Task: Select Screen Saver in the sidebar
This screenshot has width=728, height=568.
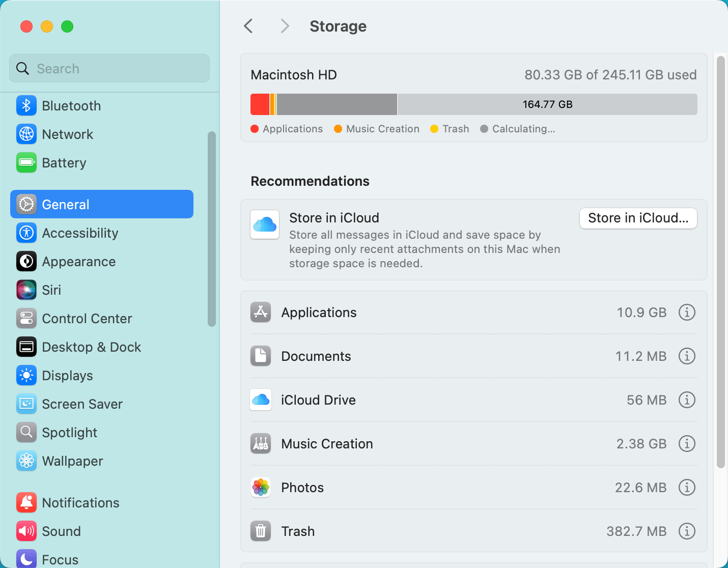Action: point(82,404)
